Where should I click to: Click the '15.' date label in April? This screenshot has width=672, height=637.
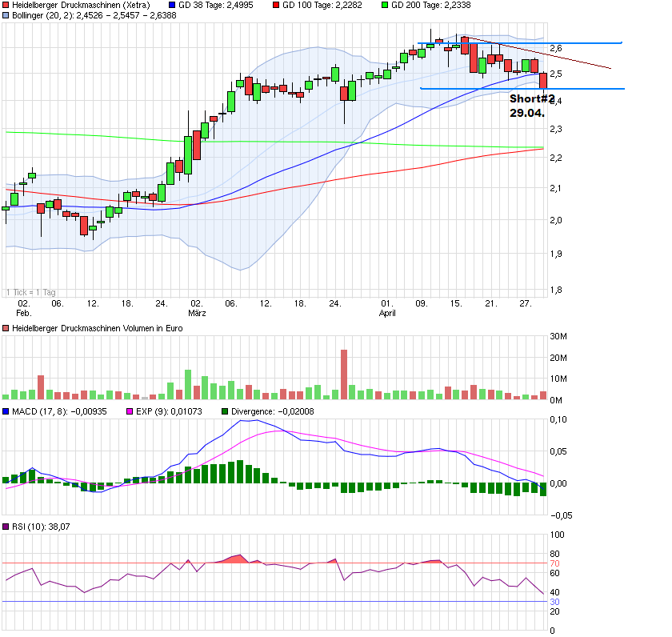[456, 303]
